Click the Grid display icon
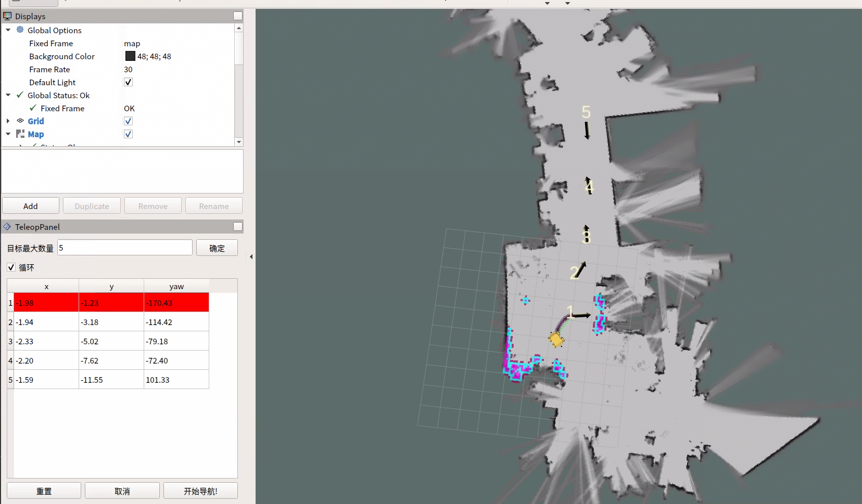This screenshot has height=504, width=862. click(20, 121)
